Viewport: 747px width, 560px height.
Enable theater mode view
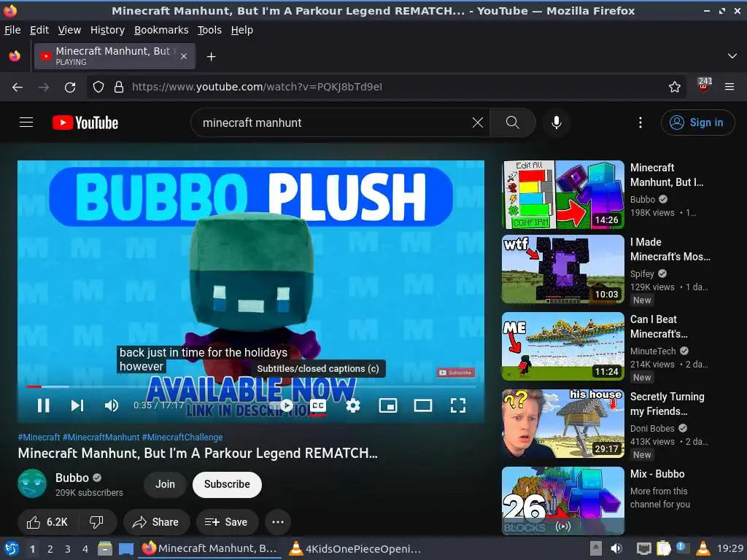point(423,405)
